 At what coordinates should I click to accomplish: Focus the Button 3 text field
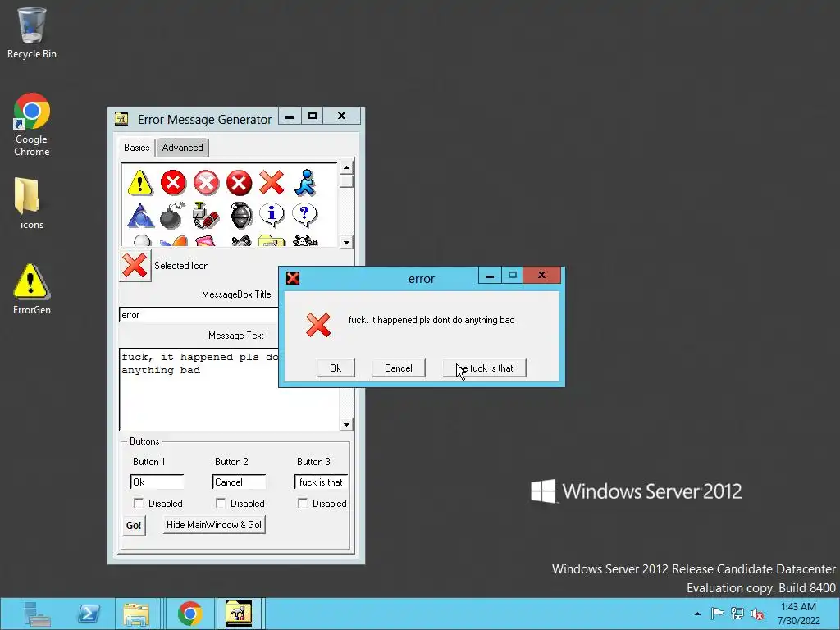pyautogui.click(x=321, y=482)
